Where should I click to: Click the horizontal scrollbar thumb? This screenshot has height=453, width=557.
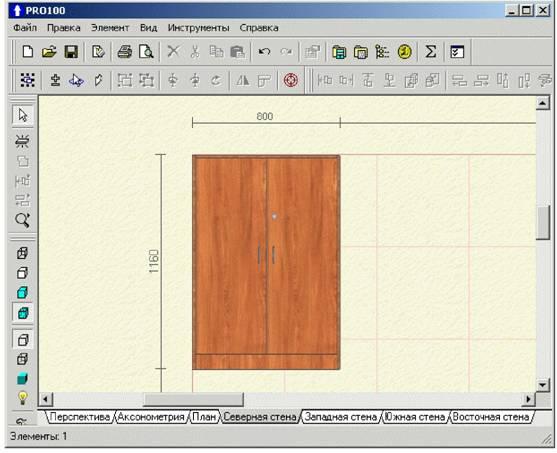[193, 399]
